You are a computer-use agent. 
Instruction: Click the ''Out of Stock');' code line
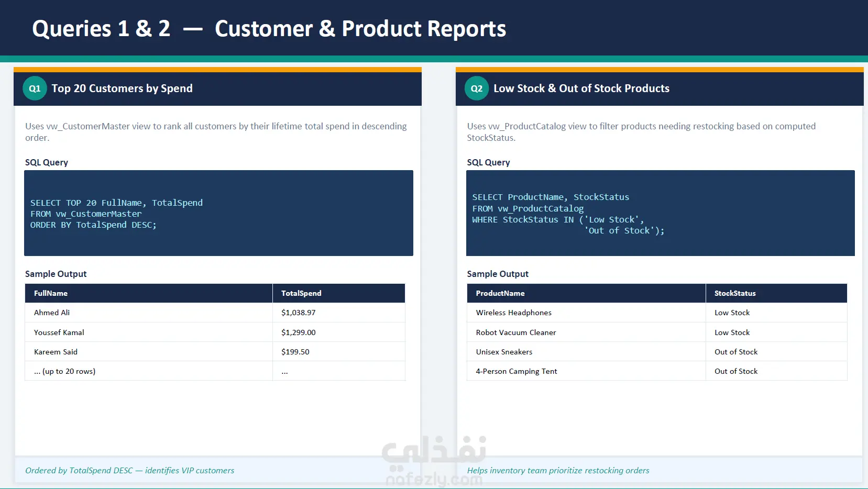tap(624, 230)
